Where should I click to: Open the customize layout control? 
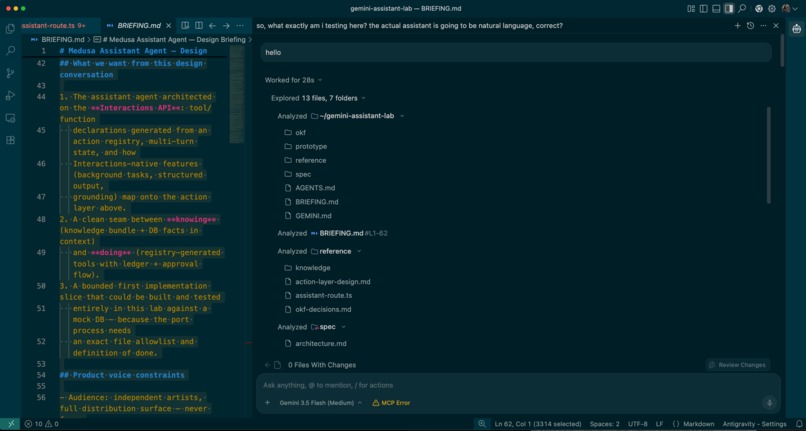point(691,9)
